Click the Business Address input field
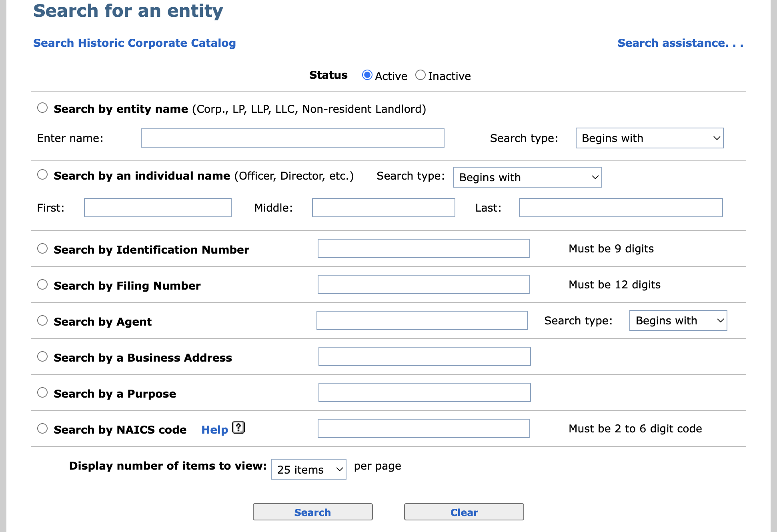This screenshot has height=532, width=777. click(424, 357)
